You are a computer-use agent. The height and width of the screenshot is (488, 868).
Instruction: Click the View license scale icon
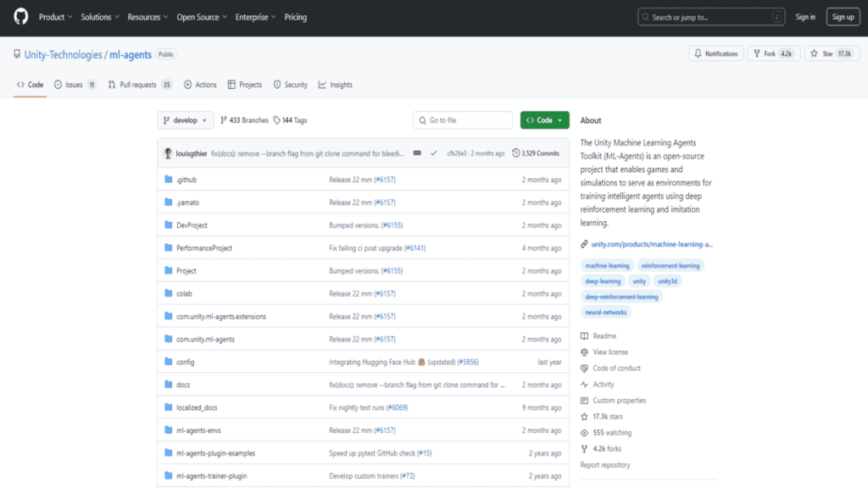[584, 352]
